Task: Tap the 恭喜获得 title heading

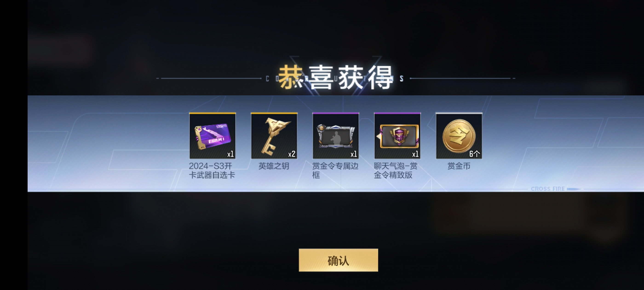Action: 336,77
